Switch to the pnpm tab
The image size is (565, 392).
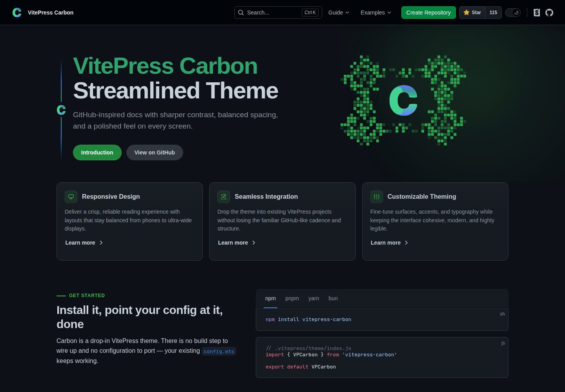(x=292, y=298)
